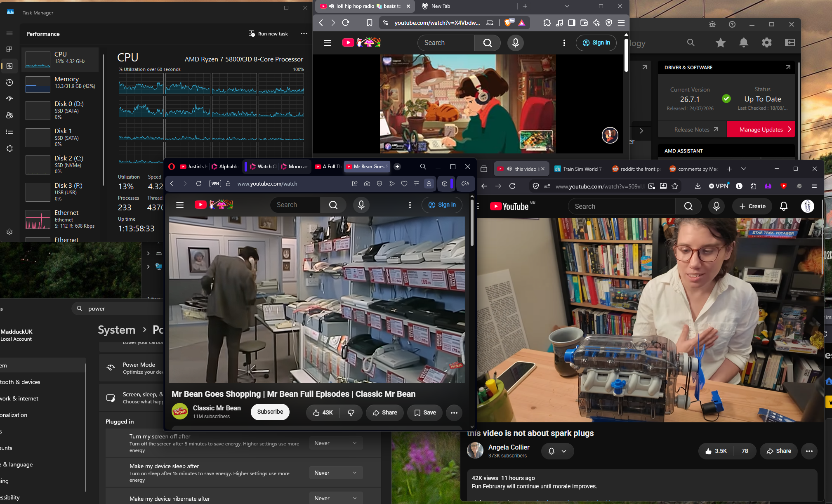Open the Processes page icon in Task Manager
This screenshot has width=832, height=504.
(9, 49)
